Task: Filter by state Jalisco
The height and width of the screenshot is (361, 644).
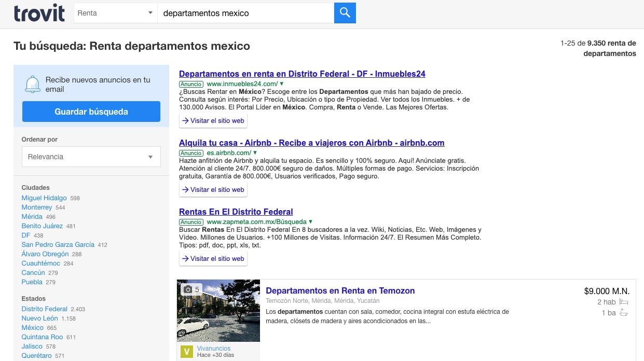Action: pos(32,346)
